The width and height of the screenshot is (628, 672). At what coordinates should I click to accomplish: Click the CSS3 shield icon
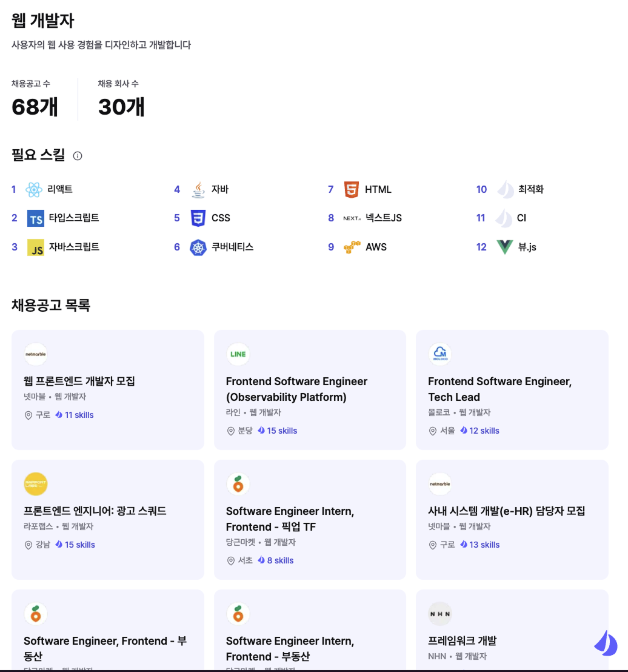tap(198, 218)
